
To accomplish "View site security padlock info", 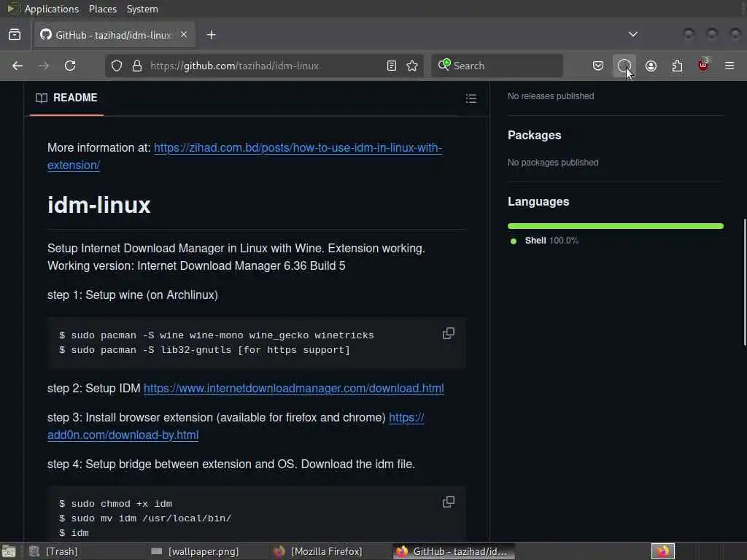I will (x=137, y=66).
